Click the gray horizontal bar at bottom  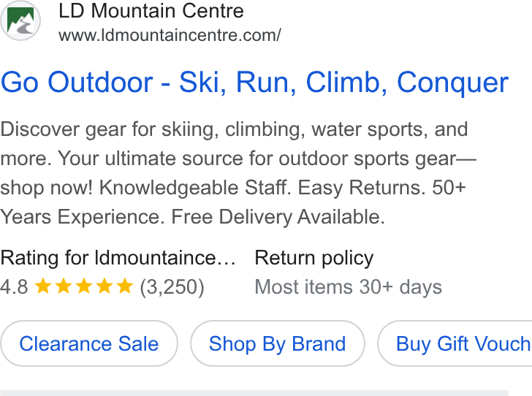tap(254, 393)
